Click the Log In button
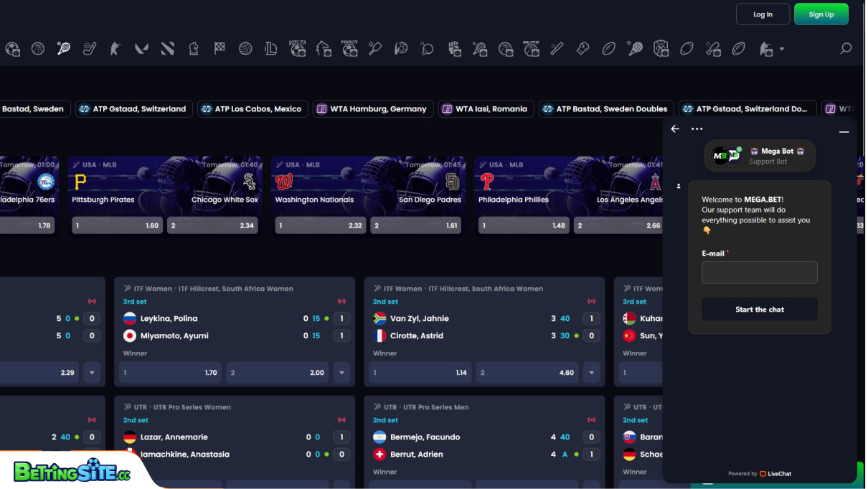 pyautogui.click(x=763, y=14)
